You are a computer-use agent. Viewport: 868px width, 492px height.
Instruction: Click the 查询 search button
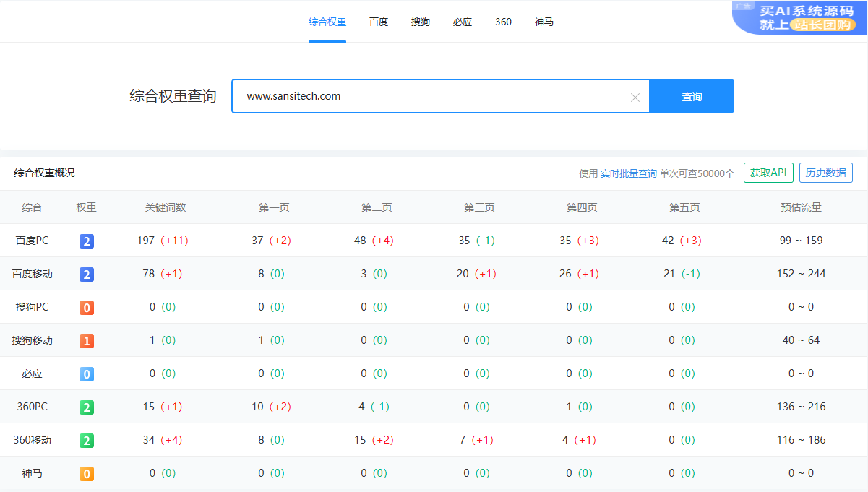(x=692, y=96)
